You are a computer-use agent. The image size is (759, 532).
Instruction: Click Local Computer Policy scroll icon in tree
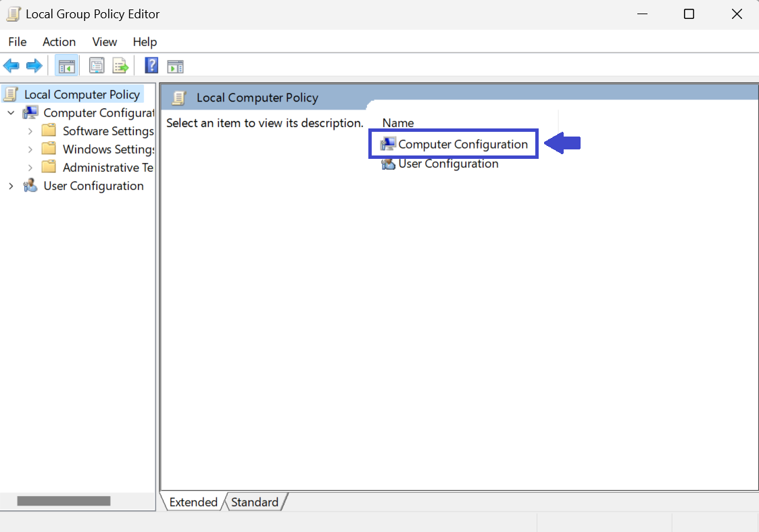[x=11, y=95]
